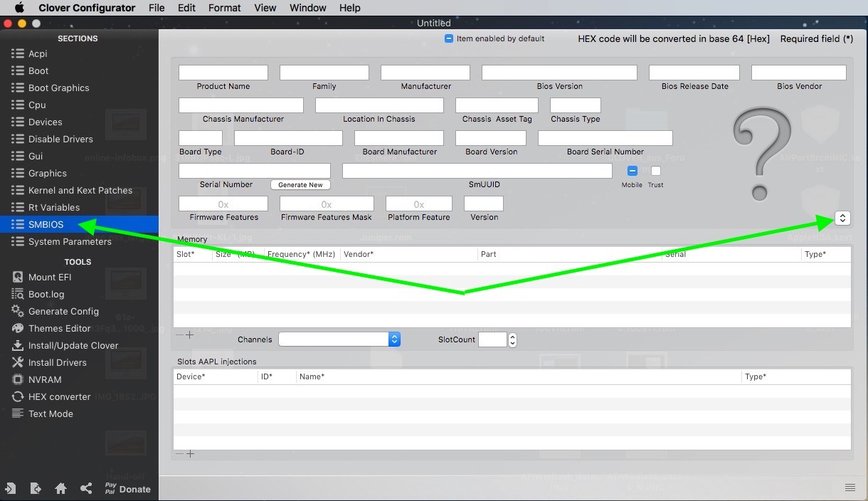Click the Board Serial Number field
868x501 pixels.
605,138
